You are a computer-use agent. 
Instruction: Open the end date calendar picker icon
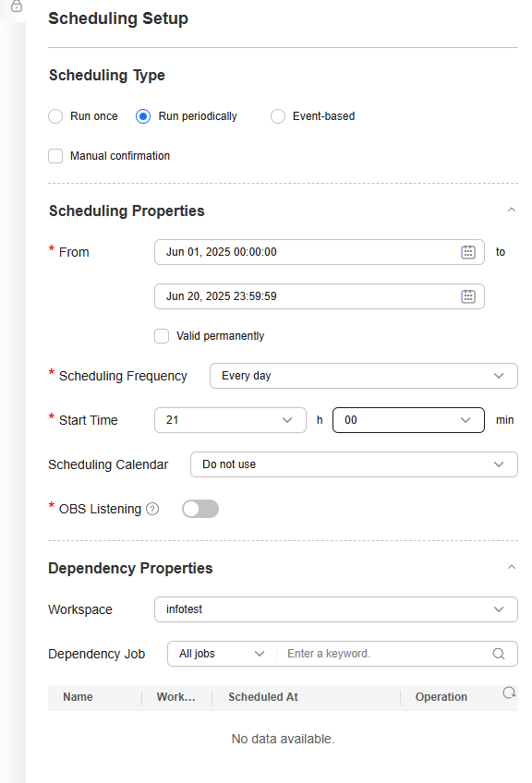467,296
